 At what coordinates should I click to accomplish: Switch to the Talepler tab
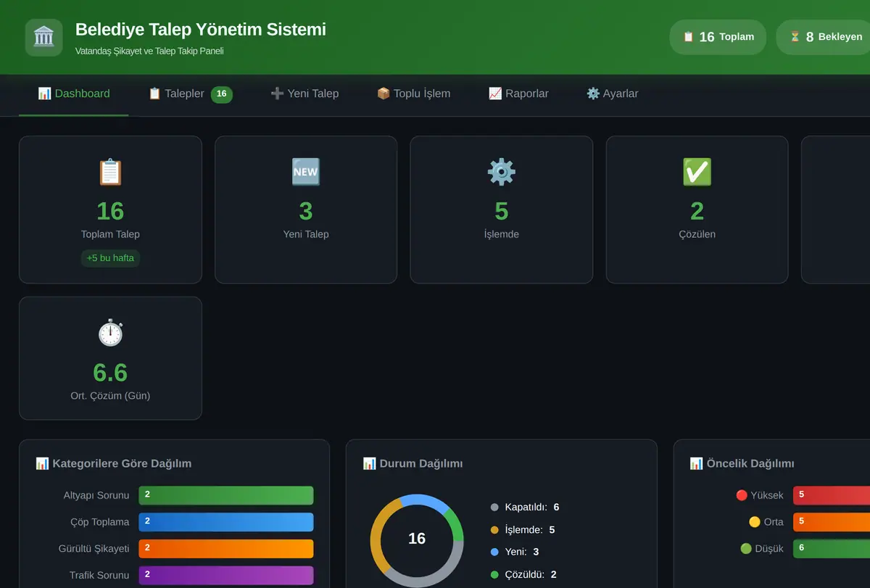(x=190, y=94)
